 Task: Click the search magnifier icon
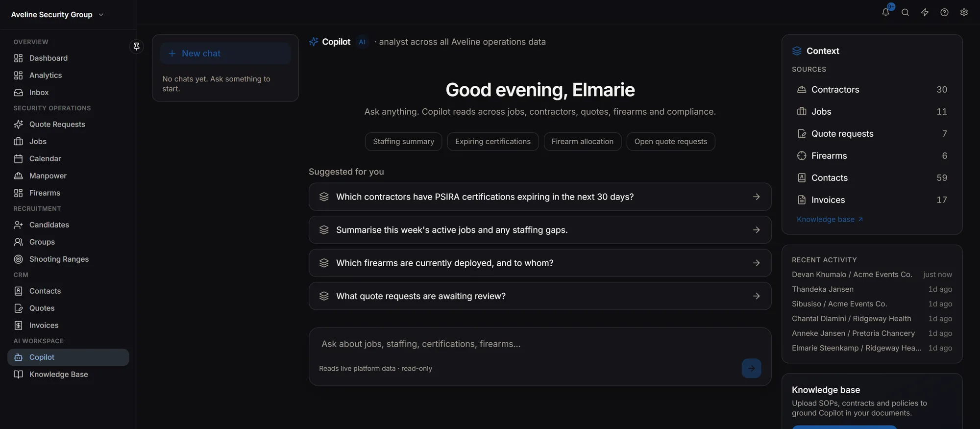click(905, 12)
